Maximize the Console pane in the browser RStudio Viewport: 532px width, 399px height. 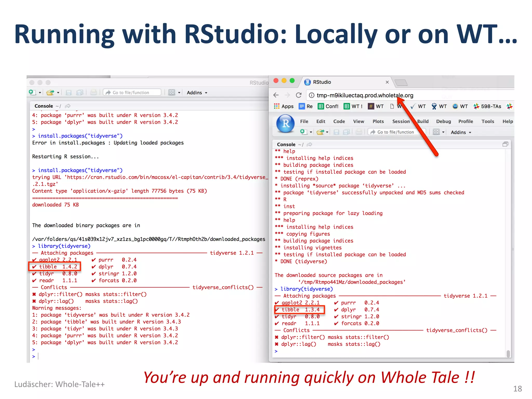(x=505, y=144)
